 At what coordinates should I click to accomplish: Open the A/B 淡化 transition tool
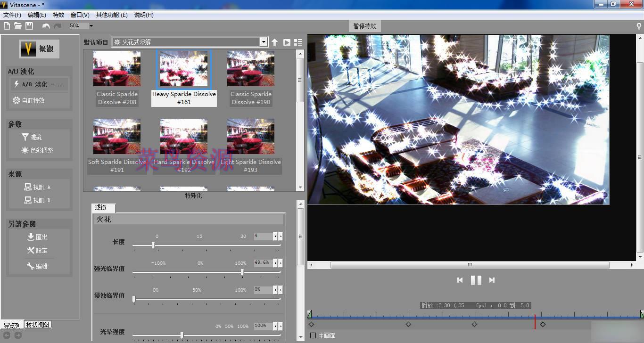point(39,84)
